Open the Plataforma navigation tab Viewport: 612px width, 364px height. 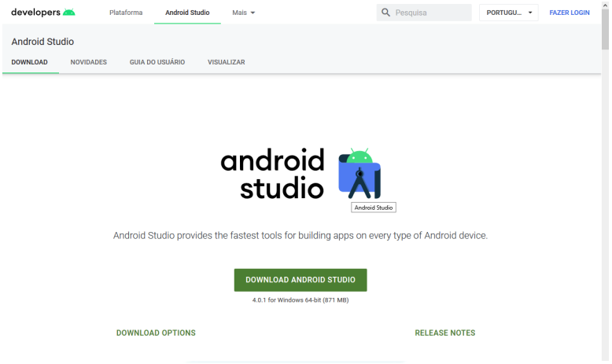pos(126,13)
